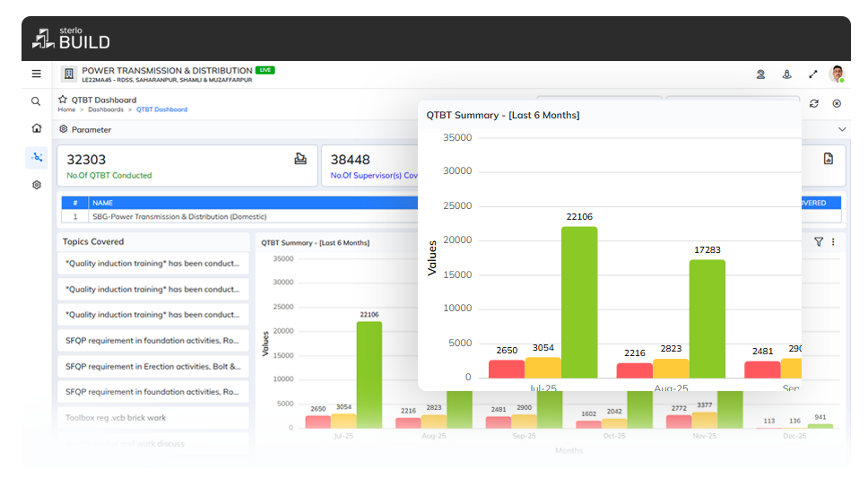The image size is (868, 496).
Task: Open the user profile avatar menu
Action: [837, 74]
